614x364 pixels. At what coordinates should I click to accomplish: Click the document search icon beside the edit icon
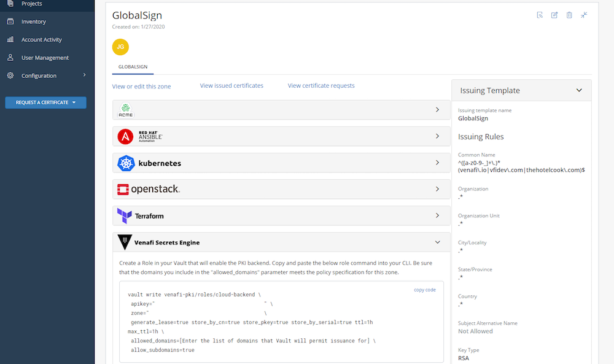coord(540,15)
